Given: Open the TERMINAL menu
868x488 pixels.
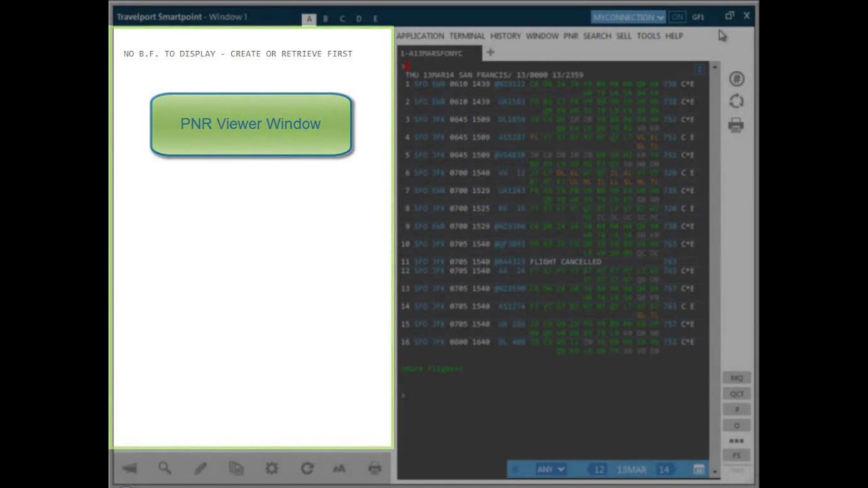Looking at the screenshot, I should click(467, 36).
